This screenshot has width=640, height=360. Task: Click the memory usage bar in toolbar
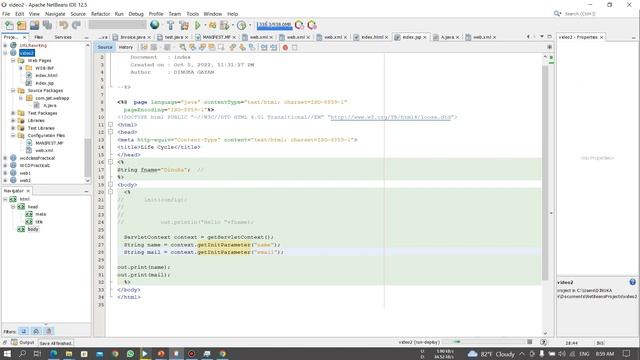pos(274,25)
